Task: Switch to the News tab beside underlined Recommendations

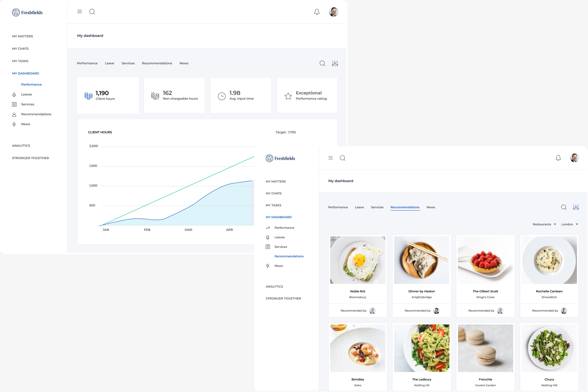Action: (431, 207)
